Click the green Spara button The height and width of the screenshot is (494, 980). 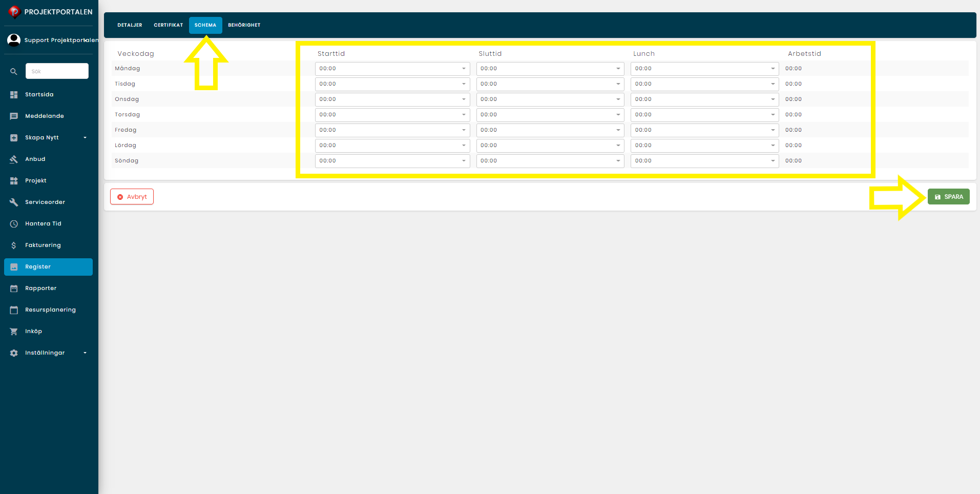(x=949, y=197)
